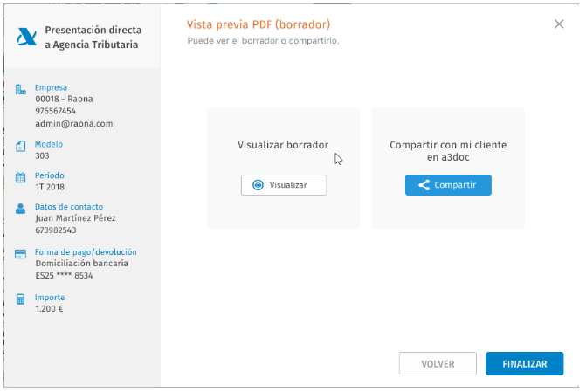This screenshot has width=586, height=392.
Task: Click the share icon in Compartir button
Action: pos(424,185)
